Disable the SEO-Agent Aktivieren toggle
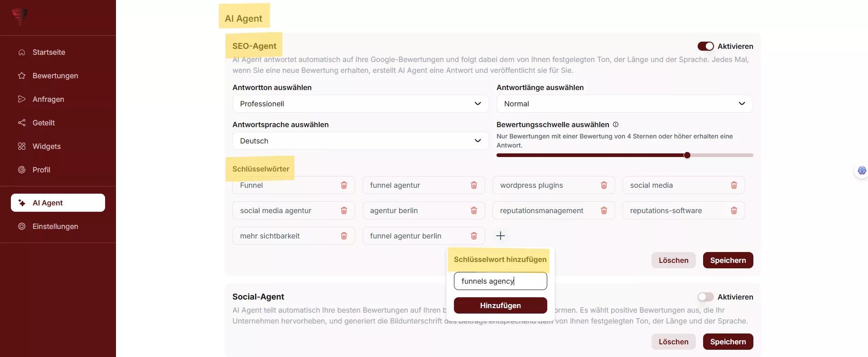The width and height of the screenshot is (868, 357). 705,46
